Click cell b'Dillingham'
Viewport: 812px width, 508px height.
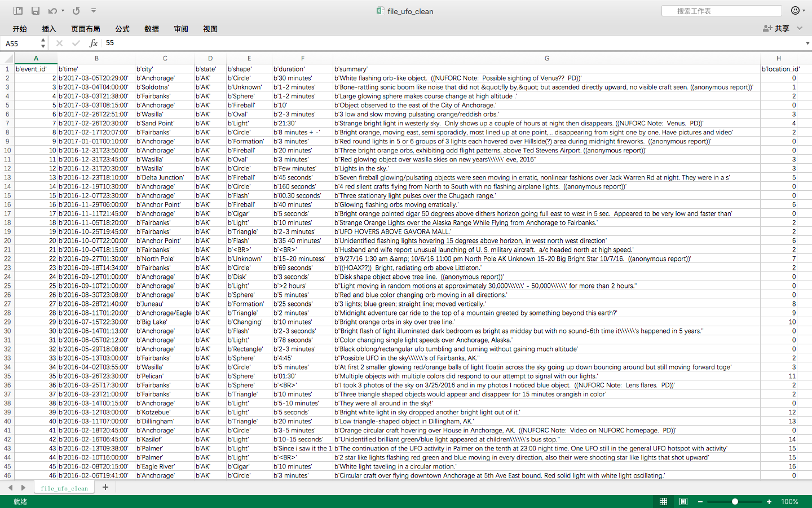(x=165, y=421)
